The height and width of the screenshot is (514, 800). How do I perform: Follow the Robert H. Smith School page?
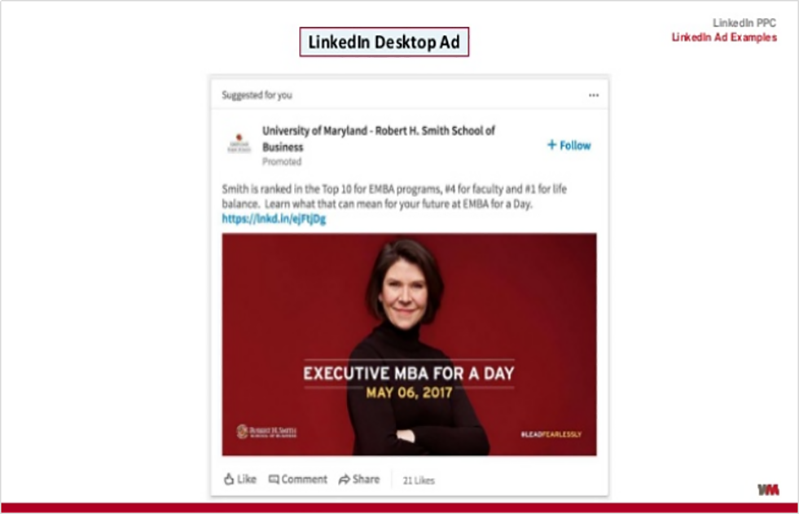(x=569, y=145)
